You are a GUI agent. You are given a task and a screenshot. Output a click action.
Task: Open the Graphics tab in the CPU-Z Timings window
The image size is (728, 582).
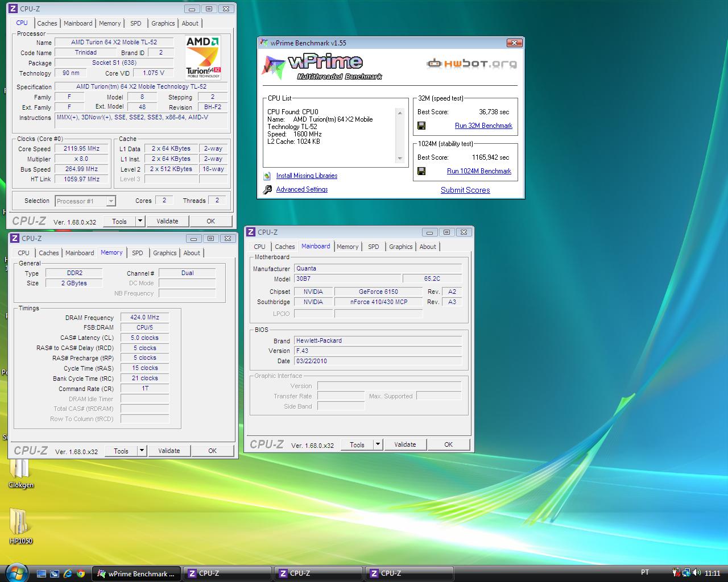pos(164,253)
